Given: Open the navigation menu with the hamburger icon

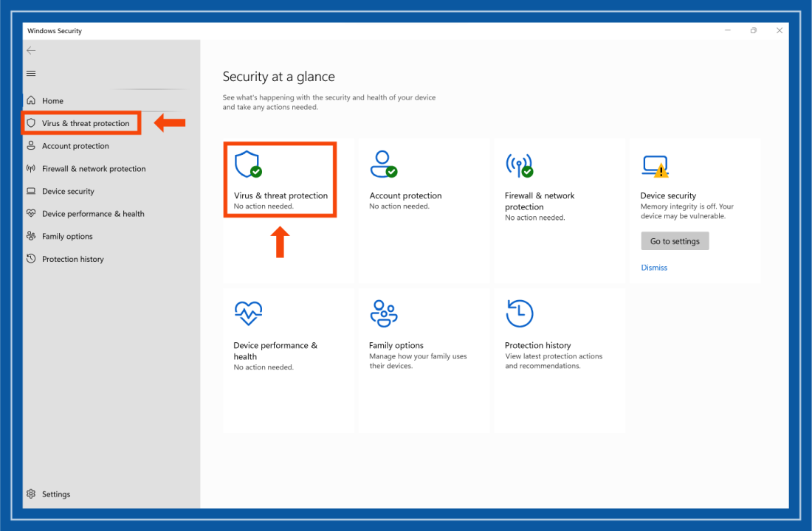Looking at the screenshot, I should 30,73.
